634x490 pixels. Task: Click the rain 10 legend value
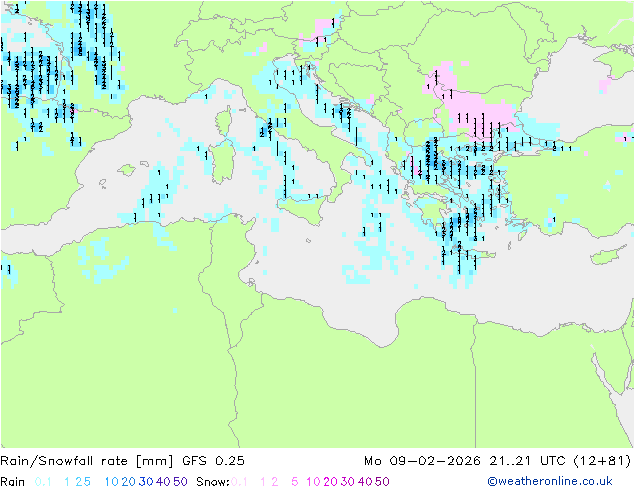tap(112, 482)
